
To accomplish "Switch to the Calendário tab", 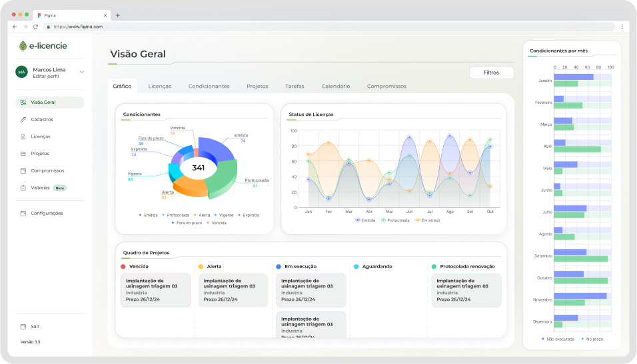I will 335,87.
